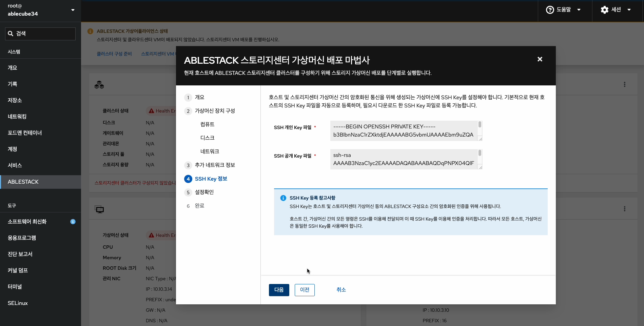
Task: Navigate to 터미널 in the sidebar
Action: 15,286
